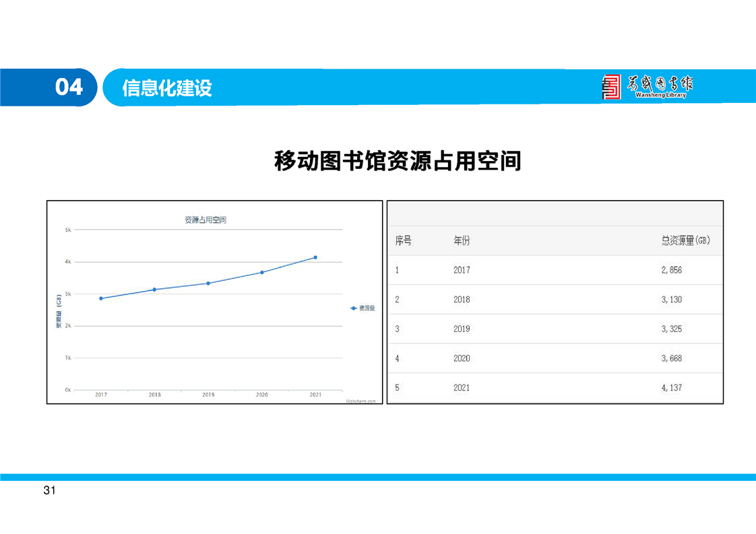Screen dimensions: 756x534
Task: Click the header title 信息化建设
Action: [167, 88]
